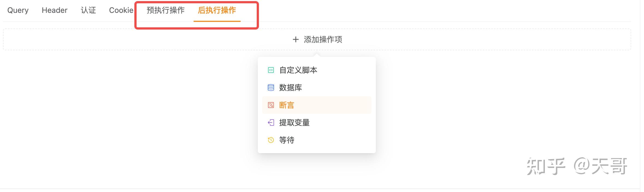Switch to the 认证 tab
Screen dimensions: 644x192
coord(89,10)
